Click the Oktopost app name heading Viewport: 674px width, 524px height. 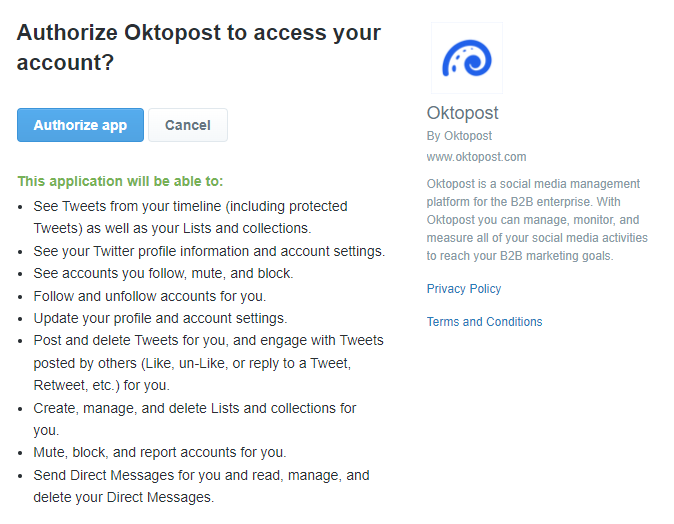[x=463, y=113]
